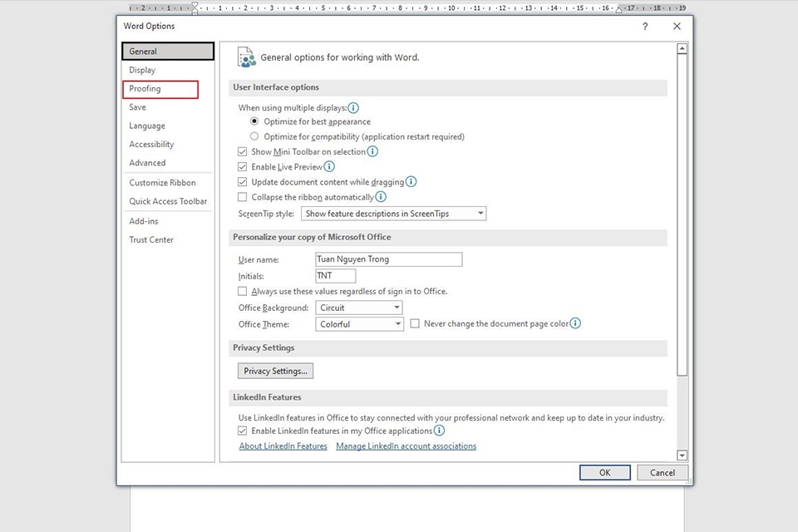Click OK to confirm options
Screen dimensions: 798x532
[x=604, y=472]
